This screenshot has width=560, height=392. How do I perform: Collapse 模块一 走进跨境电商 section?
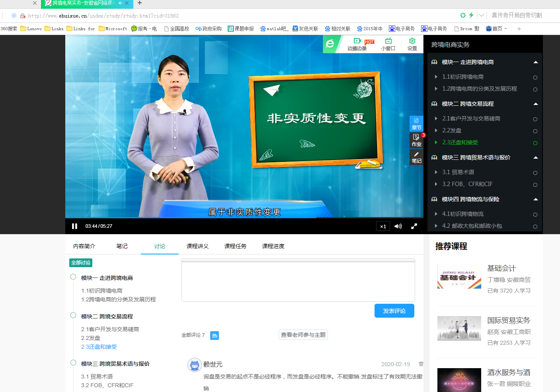coord(535,62)
